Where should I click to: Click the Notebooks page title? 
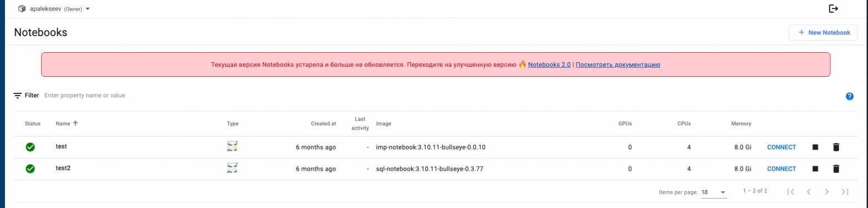click(41, 33)
